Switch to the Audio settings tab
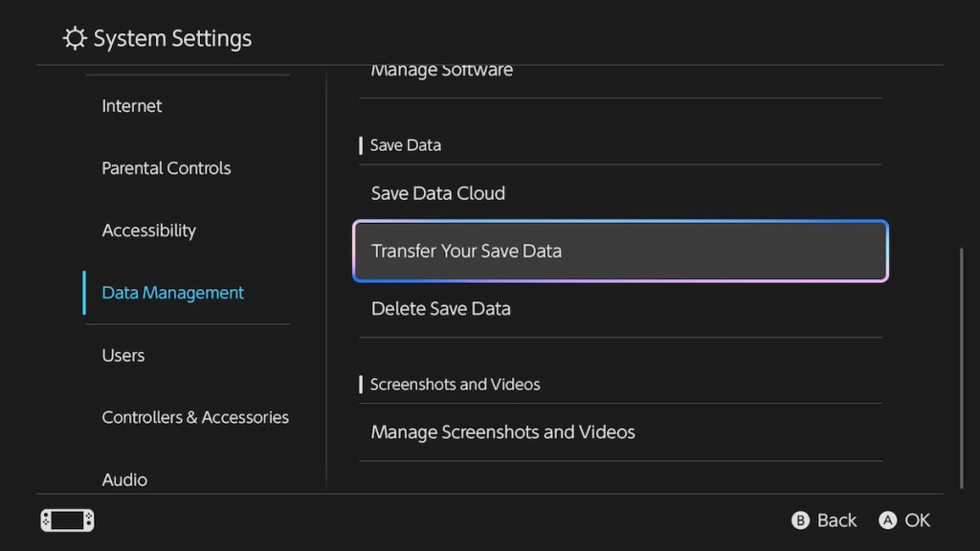The width and height of the screenshot is (980, 551). (123, 479)
